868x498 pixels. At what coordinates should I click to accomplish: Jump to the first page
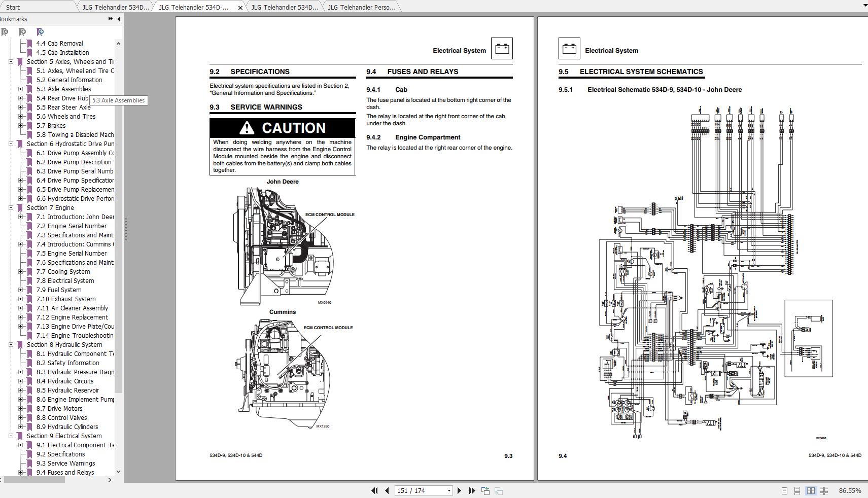coord(375,490)
